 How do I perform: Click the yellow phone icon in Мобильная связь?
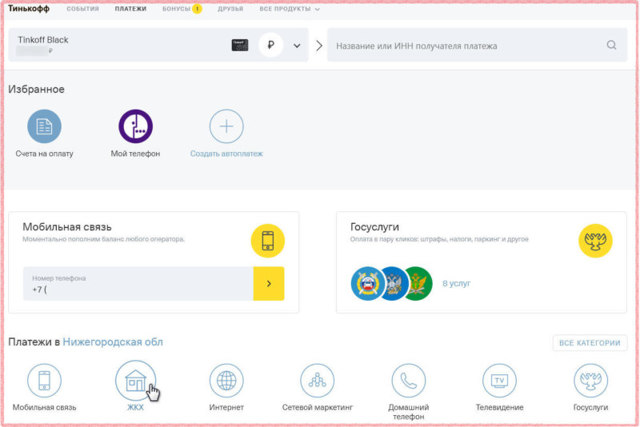pos(268,241)
